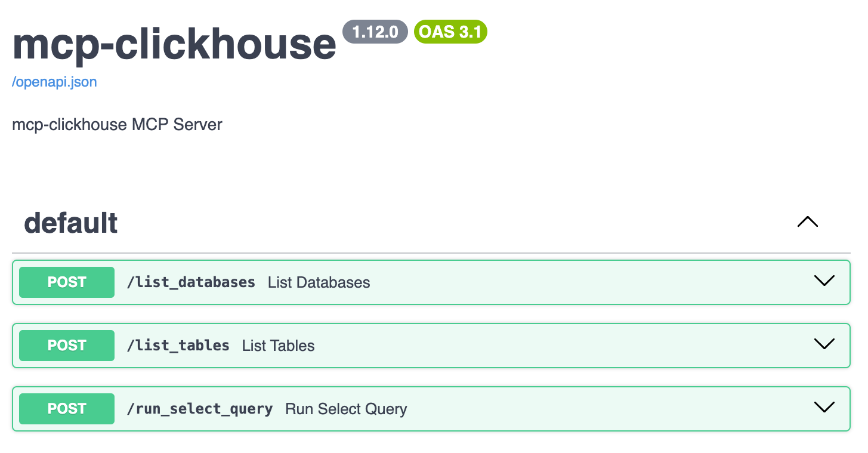This screenshot has height=453, width=868.
Task: Click the POST badge on /run_select_query
Action: (66, 409)
